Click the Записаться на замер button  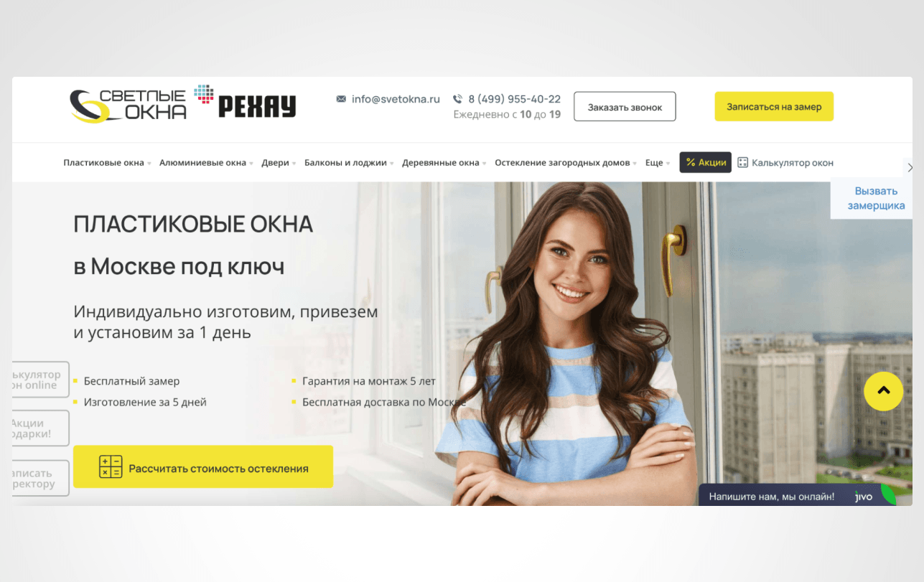click(774, 107)
